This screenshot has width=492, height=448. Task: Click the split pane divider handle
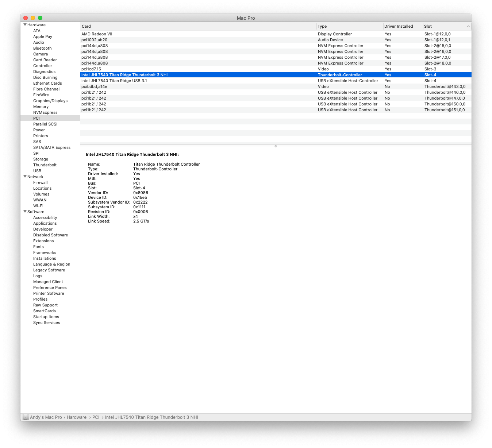pyautogui.click(x=276, y=146)
